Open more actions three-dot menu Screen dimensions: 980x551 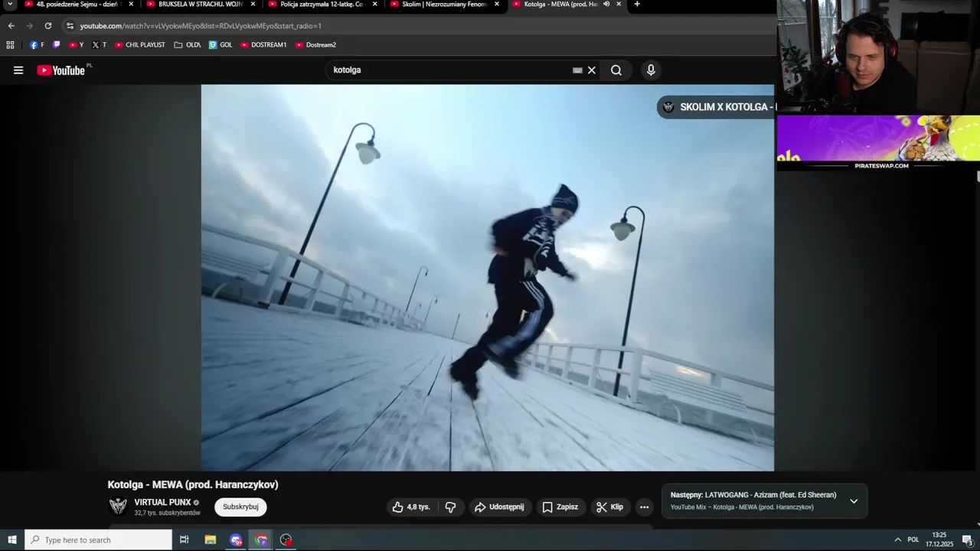pos(644,507)
